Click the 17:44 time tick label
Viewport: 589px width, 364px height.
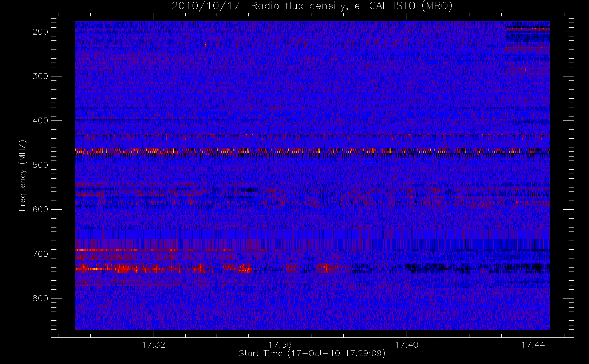click(533, 345)
